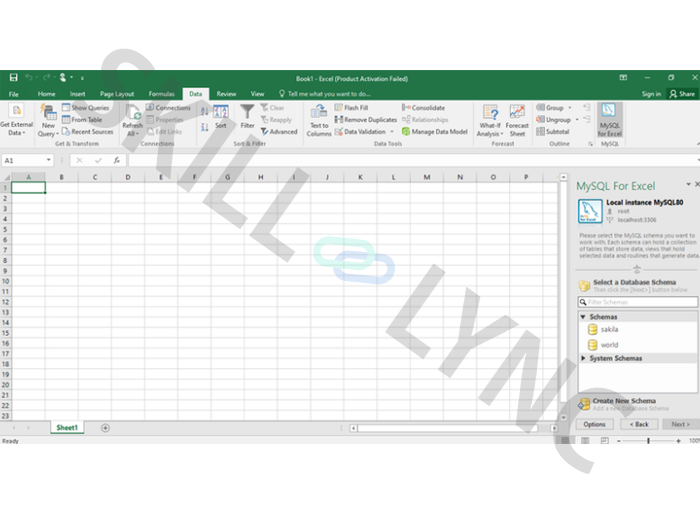The width and height of the screenshot is (700, 514).
Task: Click the Next > button
Action: point(680,424)
